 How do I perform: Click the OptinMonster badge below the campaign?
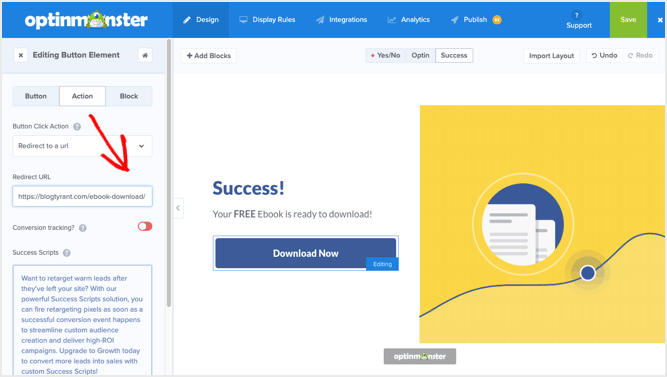pos(420,356)
